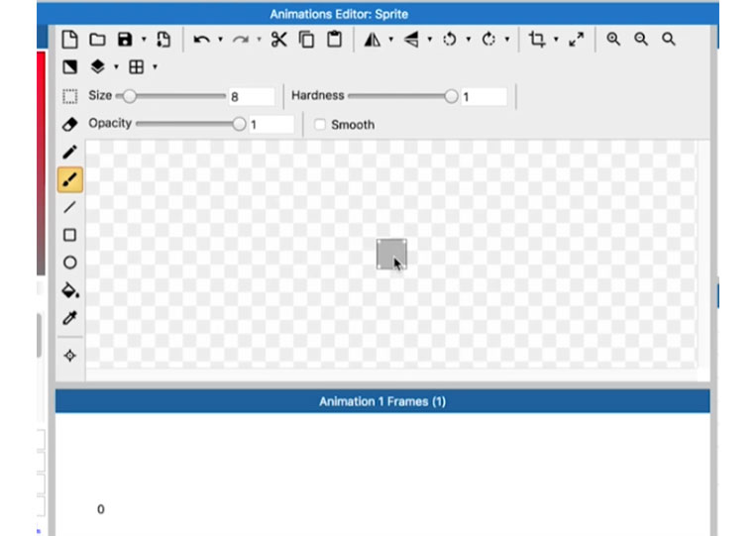Click the Size slider handle
Image resolution: width=756 pixels, height=536 pixels.
[x=129, y=96]
